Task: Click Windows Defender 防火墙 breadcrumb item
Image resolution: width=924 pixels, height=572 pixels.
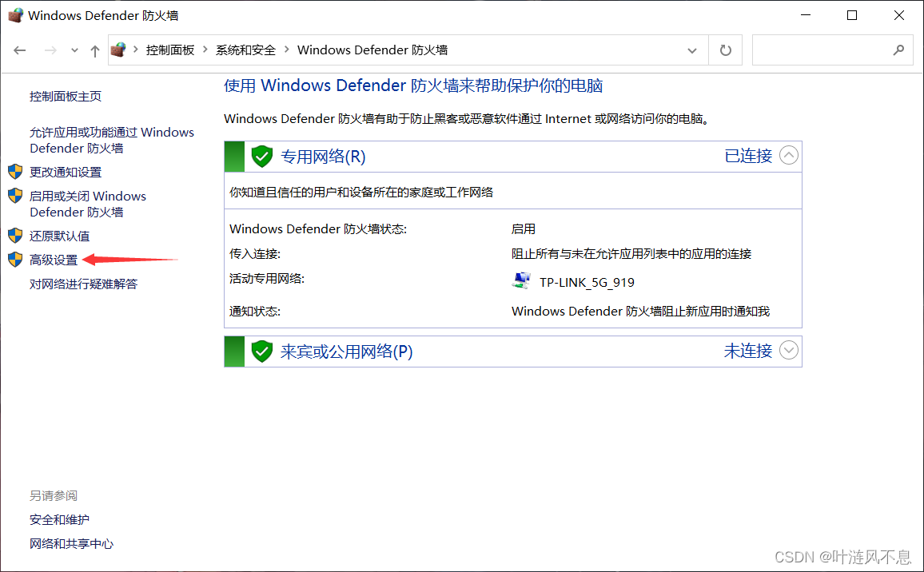Action: pos(372,50)
